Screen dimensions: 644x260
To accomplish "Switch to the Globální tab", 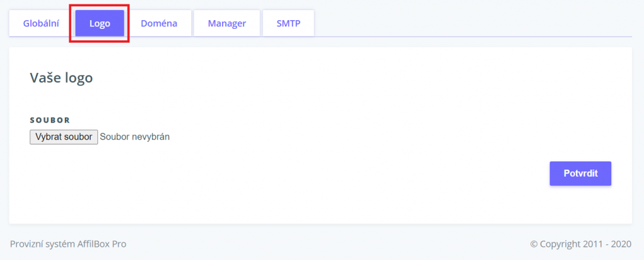I will coord(41,24).
